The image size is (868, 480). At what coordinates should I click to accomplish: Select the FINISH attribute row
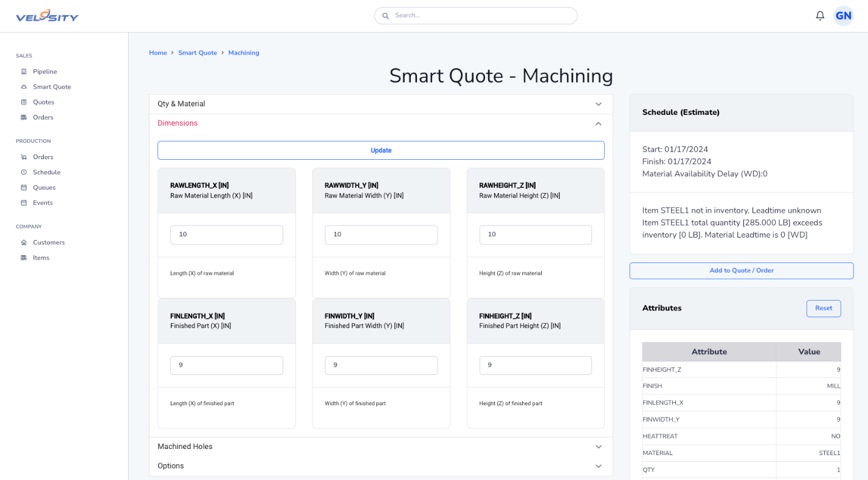tap(742, 386)
